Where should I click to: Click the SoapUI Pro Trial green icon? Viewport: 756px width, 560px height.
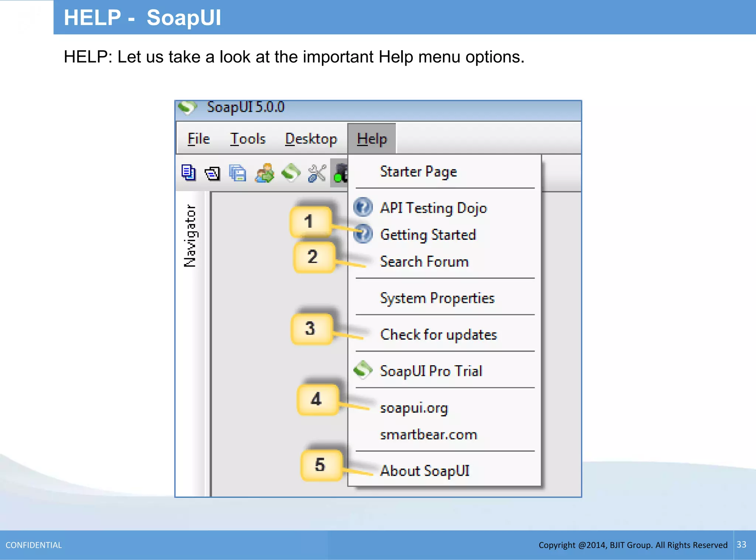point(363,370)
